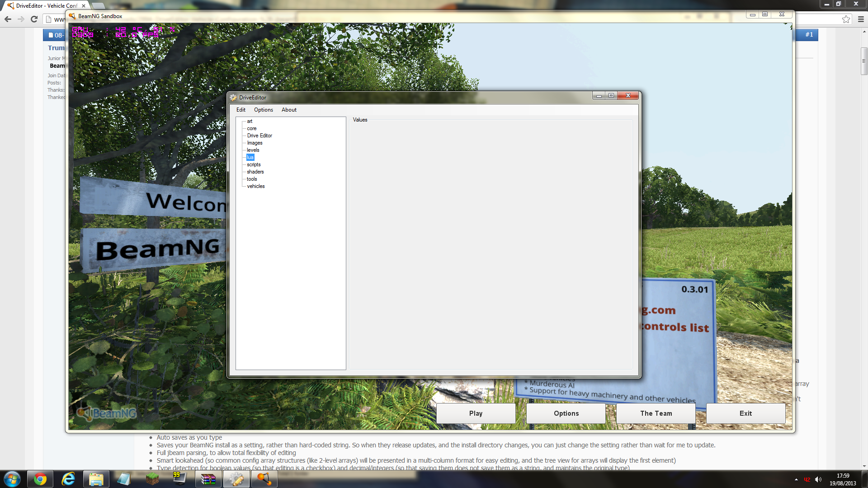
Task: Click the DriveEditor title bar gear icon
Action: click(233, 97)
